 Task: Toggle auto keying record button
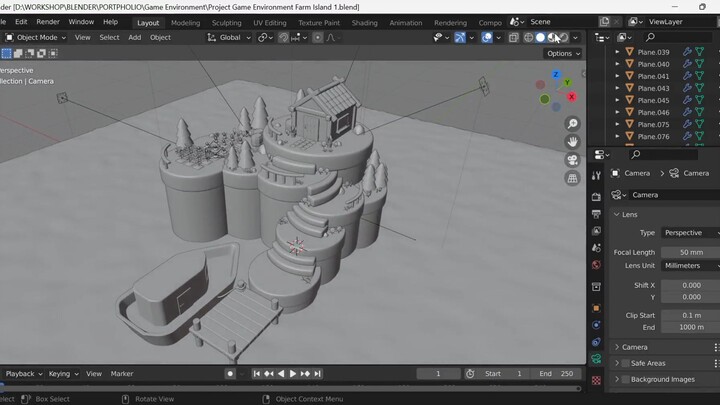(x=230, y=374)
